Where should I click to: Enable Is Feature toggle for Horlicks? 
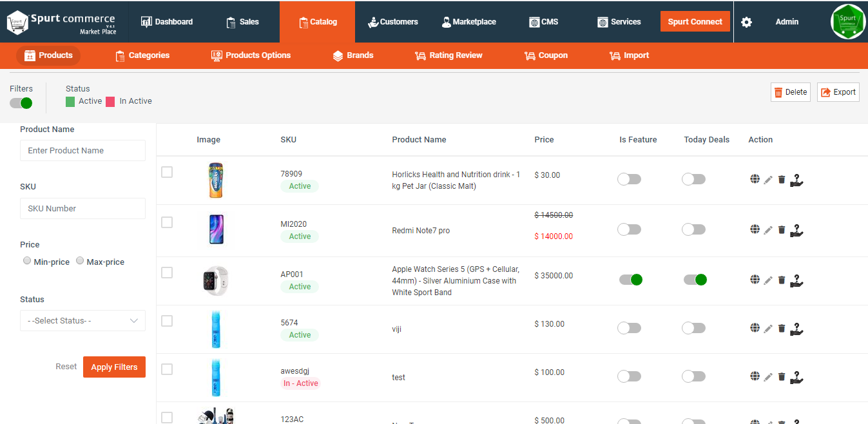click(x=629, y=179)
